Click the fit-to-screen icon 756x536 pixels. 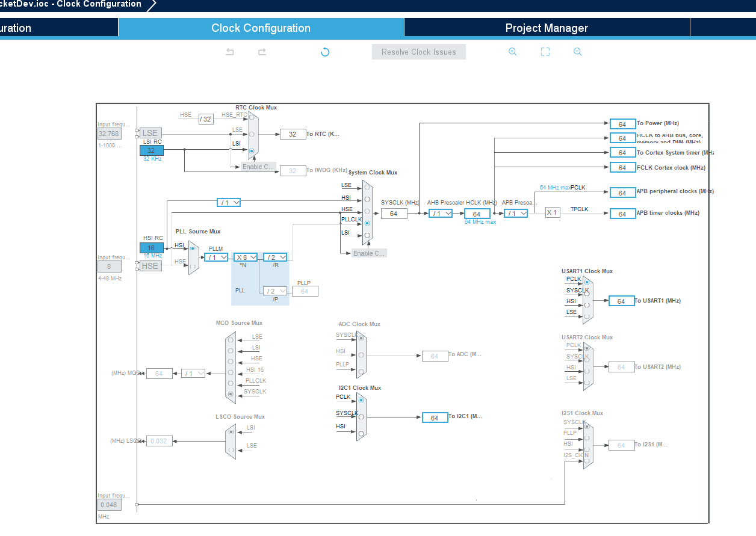pos(545,52)
